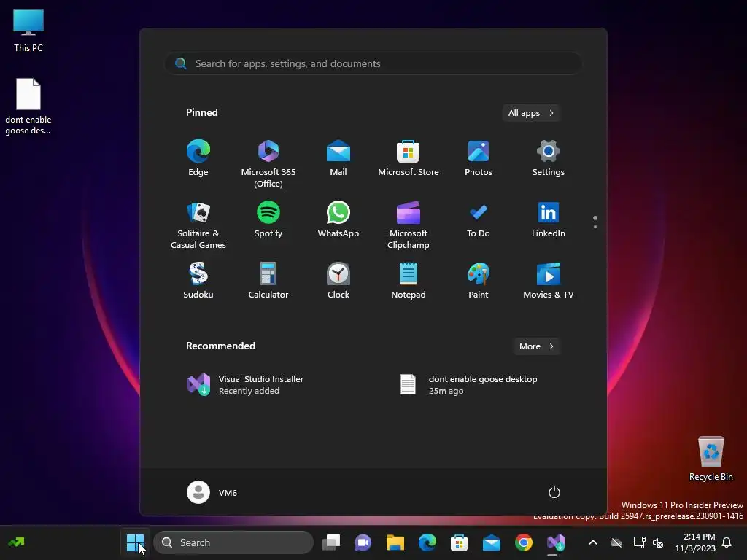Switch to Visual Studio Installer on taskbar

[x=555, y=542]
